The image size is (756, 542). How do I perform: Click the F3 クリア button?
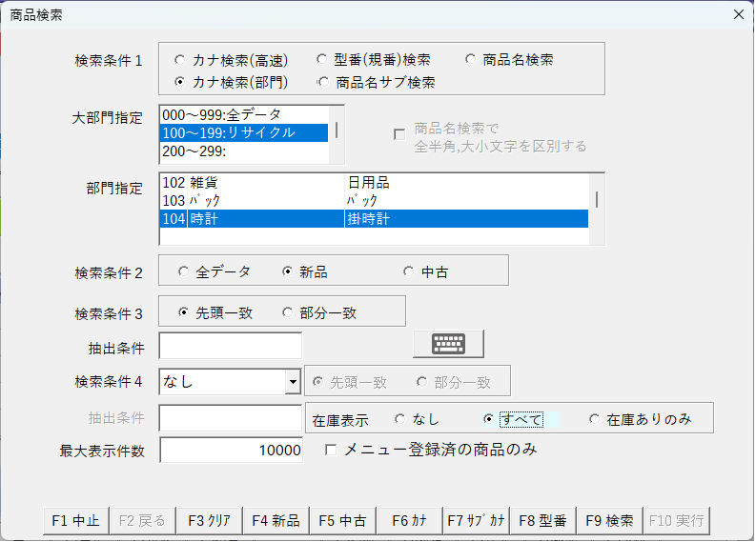pyautogui.click(x=209, y=521)
